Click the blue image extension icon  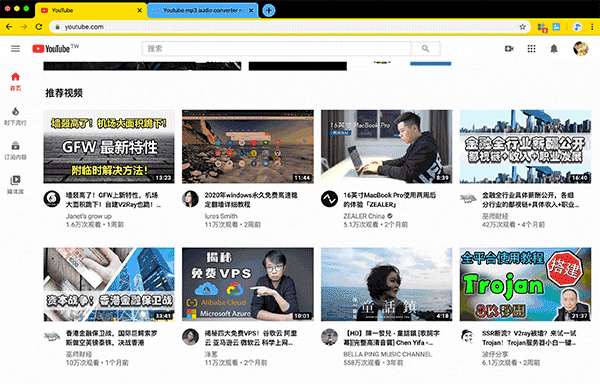click(556, 27)
